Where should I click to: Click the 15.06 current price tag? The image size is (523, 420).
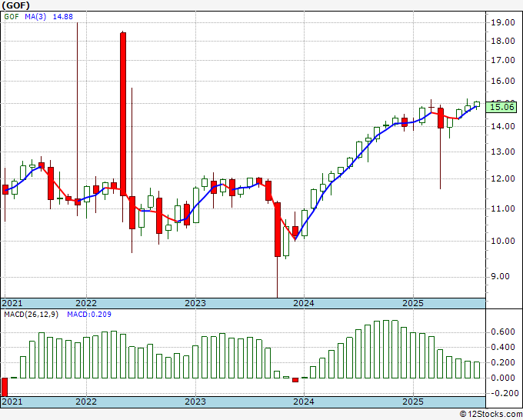point(501,107)
